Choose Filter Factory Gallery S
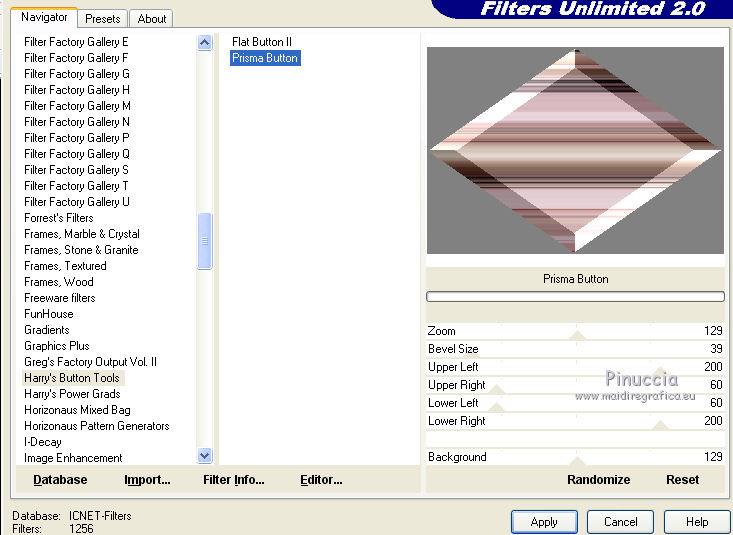The image size is (733, 535). coord(76,170)
